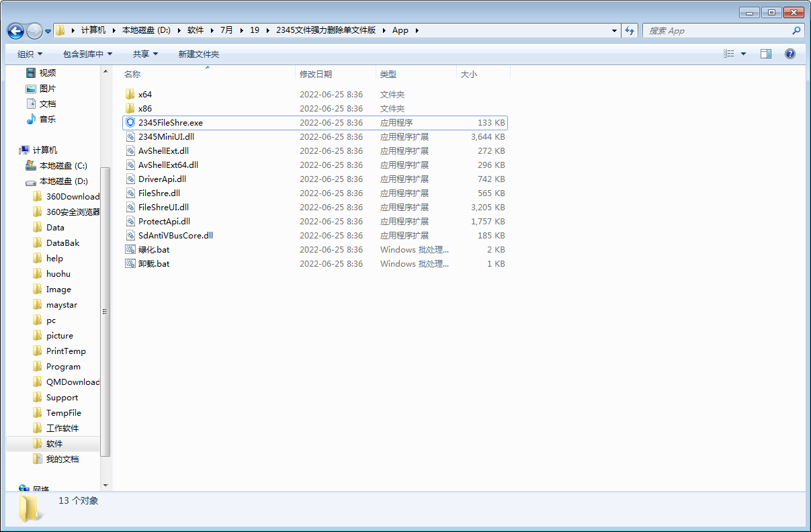Select 计算机 in the navigation tree
The image size is (811, 532).
tap(45, 150)
